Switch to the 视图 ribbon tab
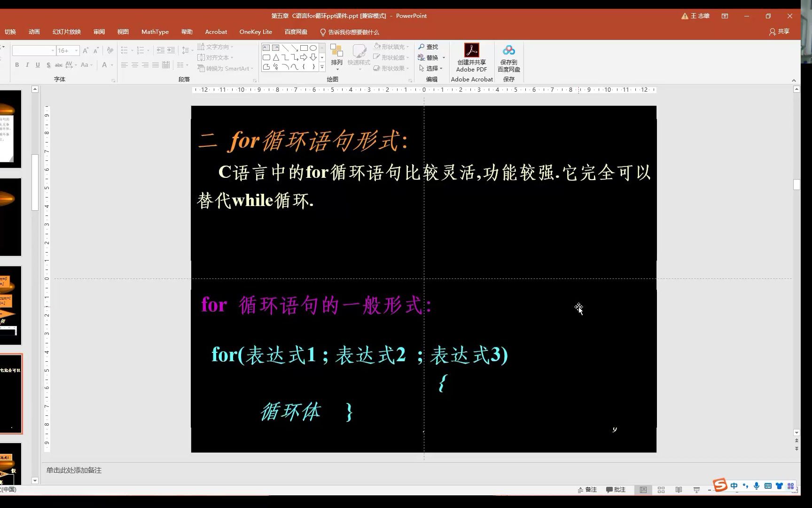The height and width of the screenshot is (508, 812). point(123,32)
